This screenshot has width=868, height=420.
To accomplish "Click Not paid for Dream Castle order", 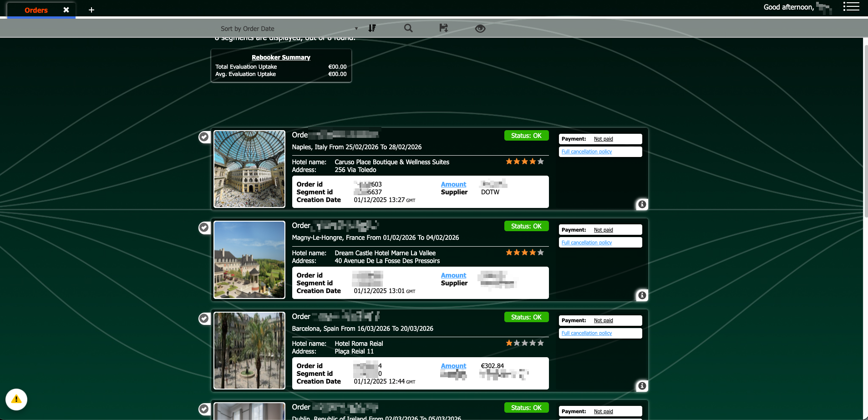I will click(604, 230).
